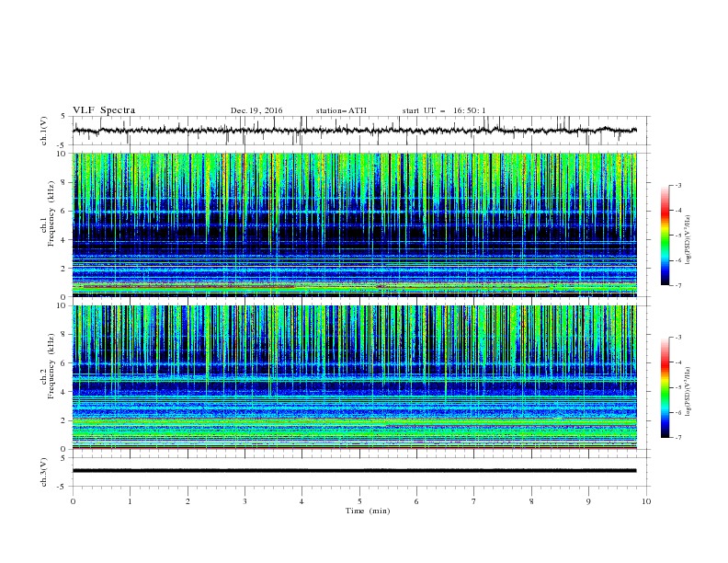
Task: Click the "station=ATH" header label
Action: pos(341,110)
